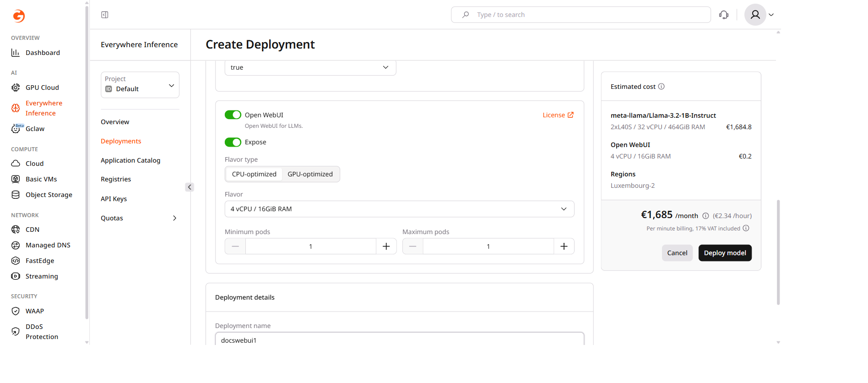This screenshot has width=868, height=383.
Task: Click the search magnifier icon
Action: pyautogui.click(x=466, y=15)
